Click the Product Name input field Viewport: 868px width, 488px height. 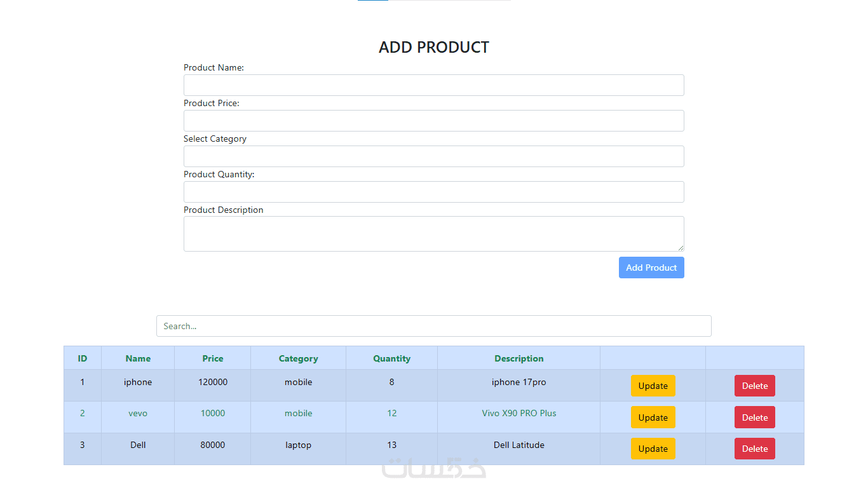(433, 85)
